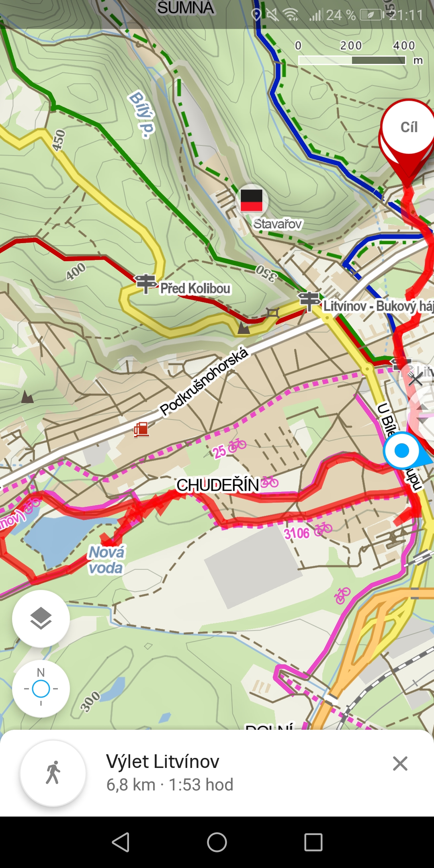Tap the Android home button
Screen dimensions: 434x868
point(217,842)
